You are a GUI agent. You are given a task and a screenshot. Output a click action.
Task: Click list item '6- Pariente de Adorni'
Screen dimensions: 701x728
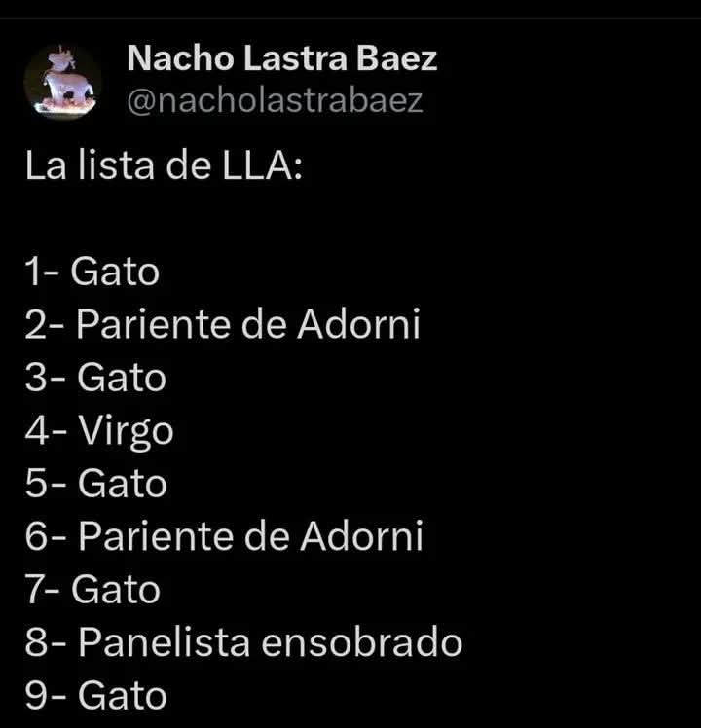[224, 536]
